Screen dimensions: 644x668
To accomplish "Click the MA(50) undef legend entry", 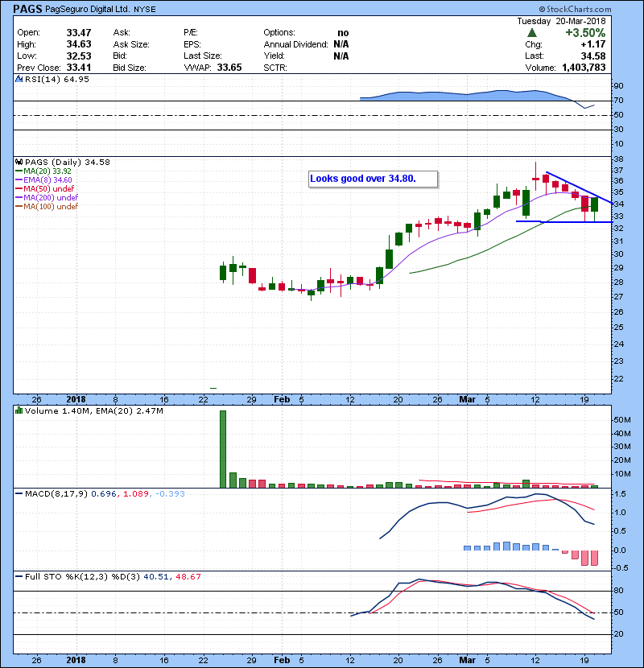I will tap(45, 188).
